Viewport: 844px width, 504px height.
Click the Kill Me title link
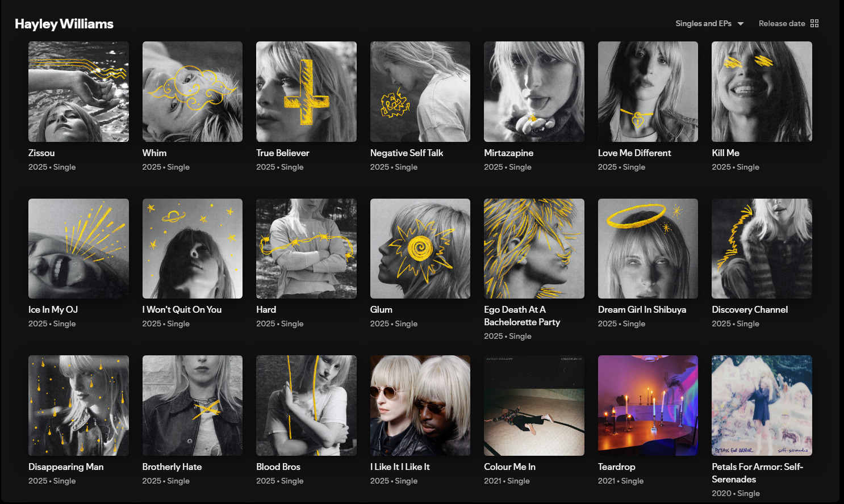click(x=725, y=153)
